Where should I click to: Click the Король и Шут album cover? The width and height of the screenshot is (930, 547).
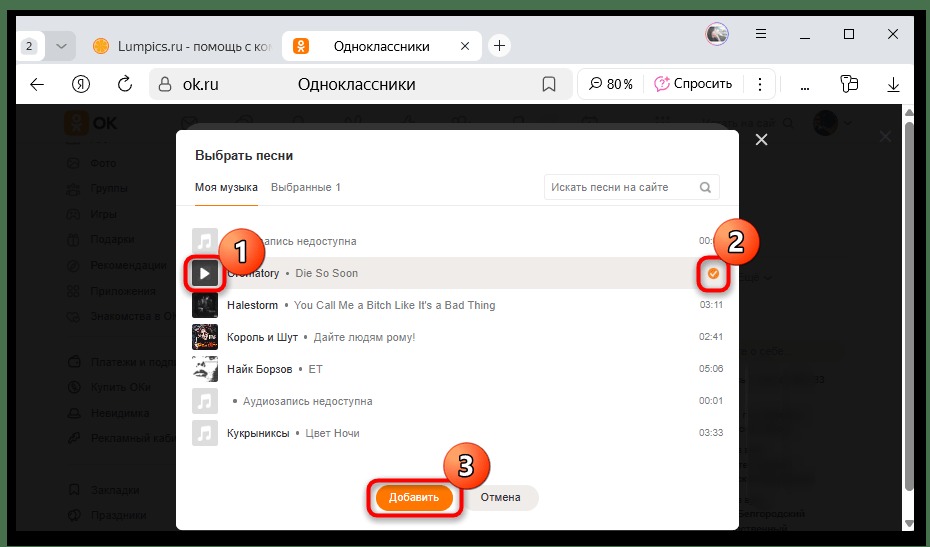(205, 337)
